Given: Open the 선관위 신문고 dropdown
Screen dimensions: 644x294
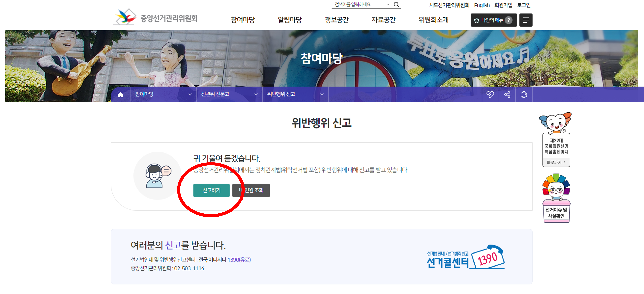Looking at the screenshot, I should 256,94.
